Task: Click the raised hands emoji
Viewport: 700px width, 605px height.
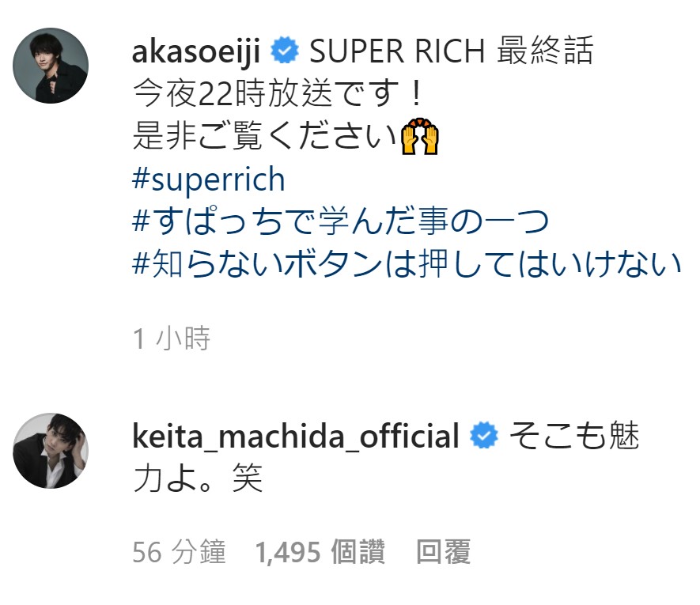Action: pyautogui.click(x=420, y=136)
